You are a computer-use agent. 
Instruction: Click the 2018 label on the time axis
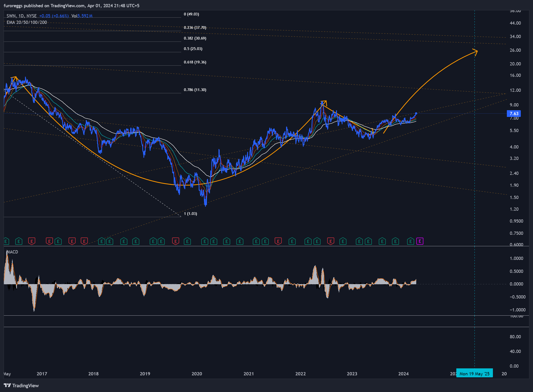coord(93,374)
